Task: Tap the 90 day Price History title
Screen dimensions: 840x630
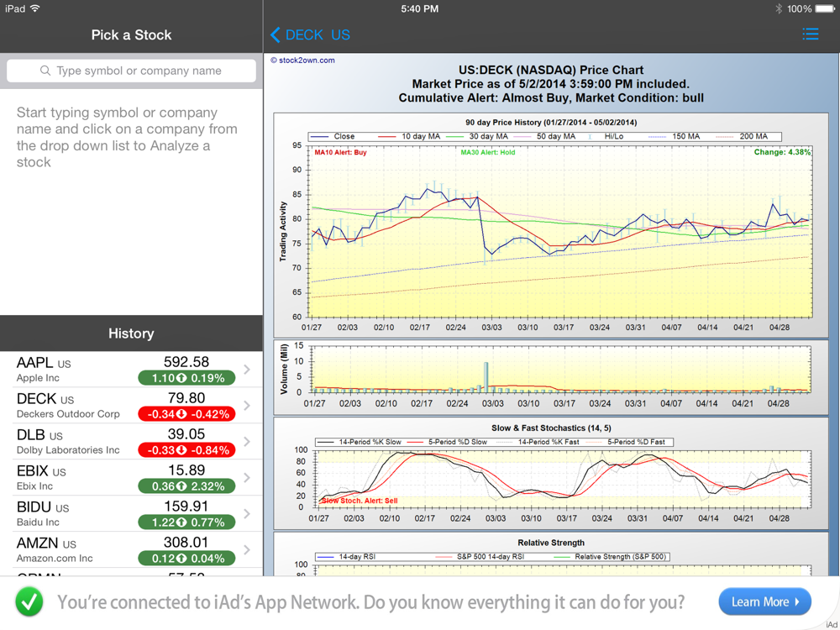Action: pyautogui.click(x=551, y=123)
